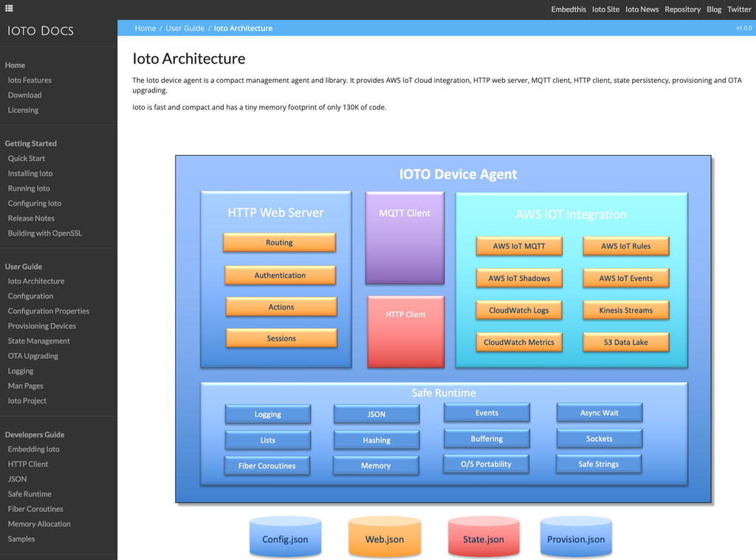Click the v1.0.0 version label
Screen dimensions: 756x560
pos(743,28)
